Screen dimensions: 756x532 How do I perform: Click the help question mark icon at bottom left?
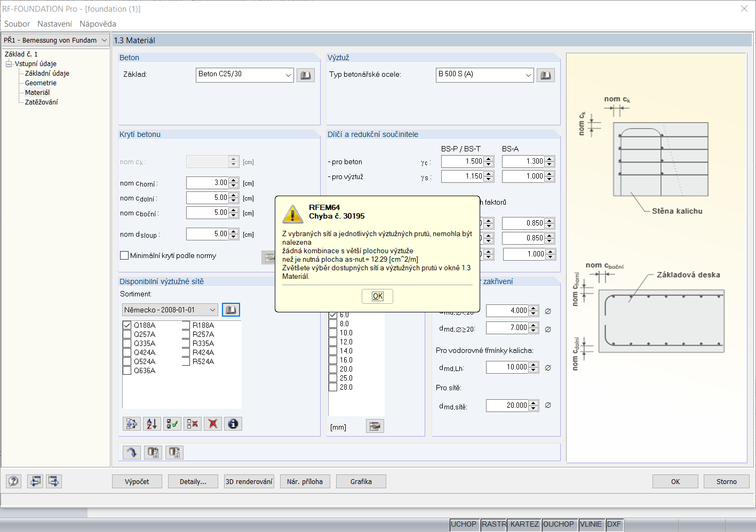tap(13, 481)
